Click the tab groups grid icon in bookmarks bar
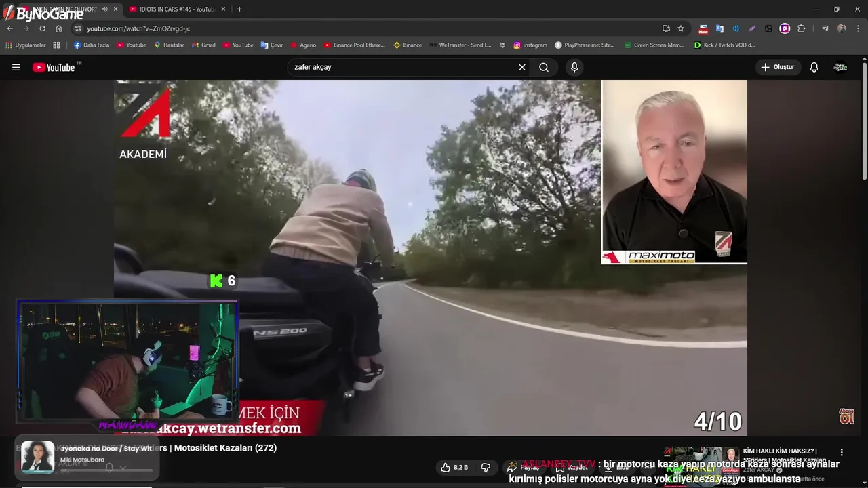The height and width of the screenshot is (488, 868). click(56, 45)
